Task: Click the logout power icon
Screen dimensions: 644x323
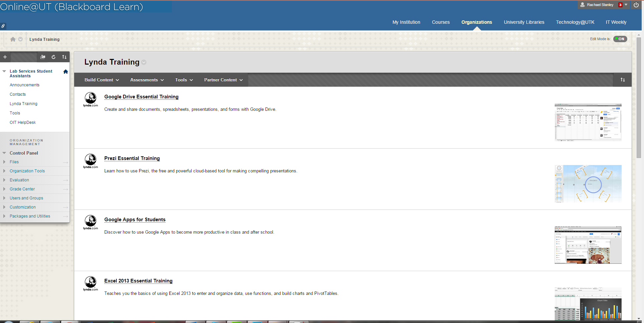Action: 636,5
